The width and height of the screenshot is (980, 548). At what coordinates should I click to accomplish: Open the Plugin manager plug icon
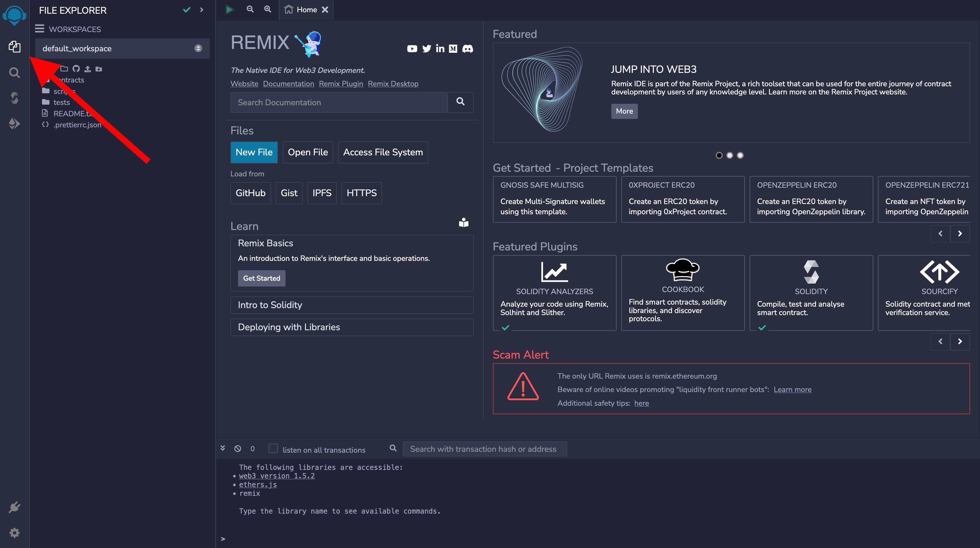15,507
